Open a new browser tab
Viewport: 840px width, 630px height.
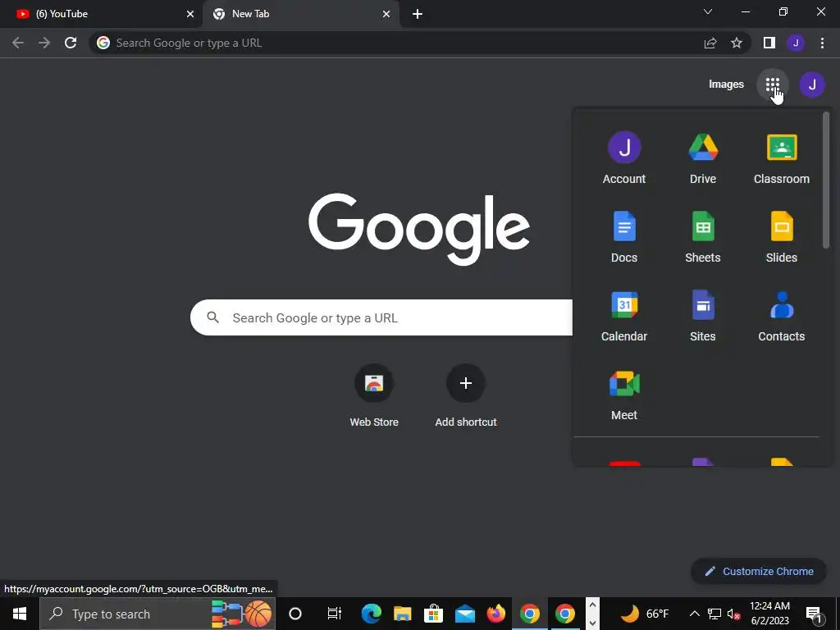(x=418, y=15)
